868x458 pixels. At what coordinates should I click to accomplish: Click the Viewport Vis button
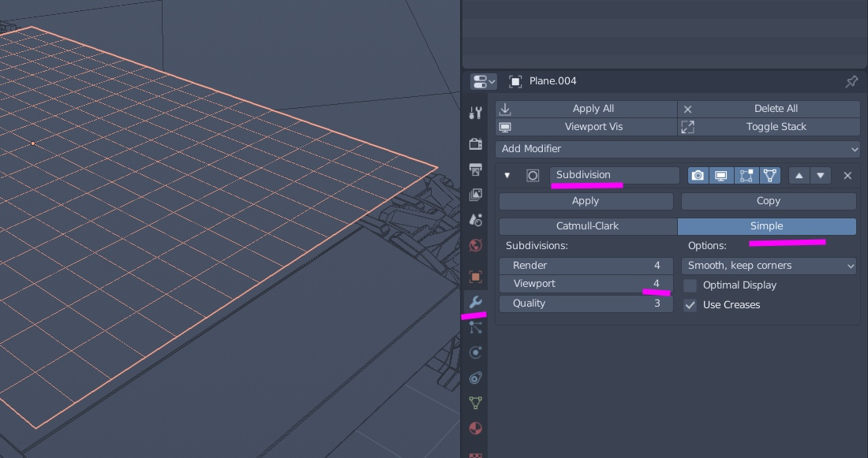(586, 127)
